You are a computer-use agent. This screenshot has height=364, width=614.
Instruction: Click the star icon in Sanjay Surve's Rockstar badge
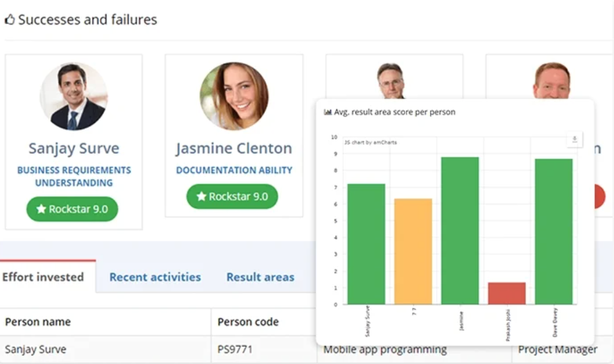pos(41,210)
